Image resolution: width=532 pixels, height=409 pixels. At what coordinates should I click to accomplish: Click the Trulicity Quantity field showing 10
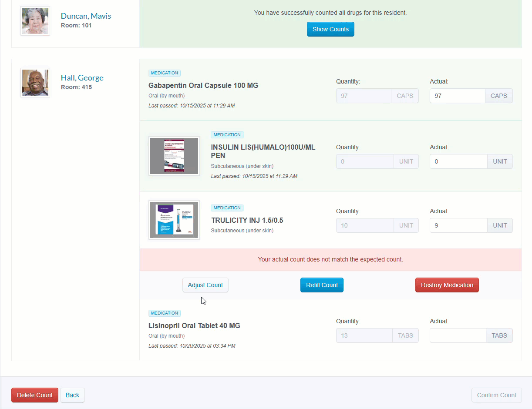(x=365, y=225)
